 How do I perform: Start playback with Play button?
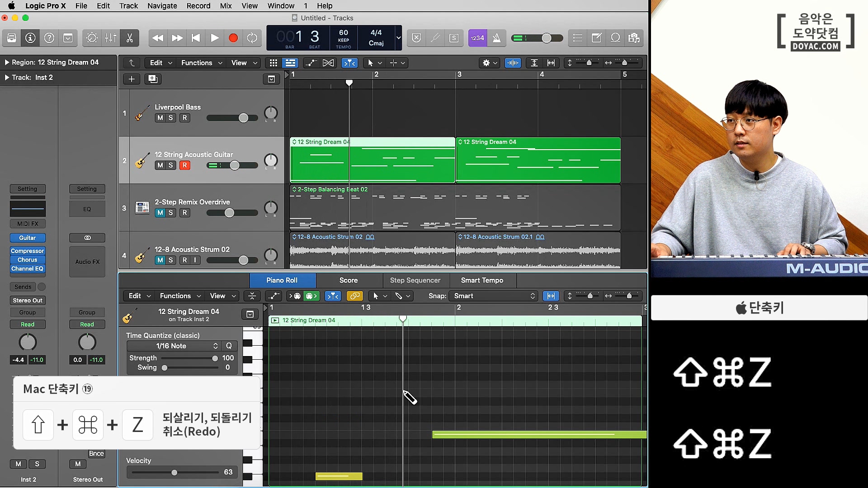(x=215, y=38)
